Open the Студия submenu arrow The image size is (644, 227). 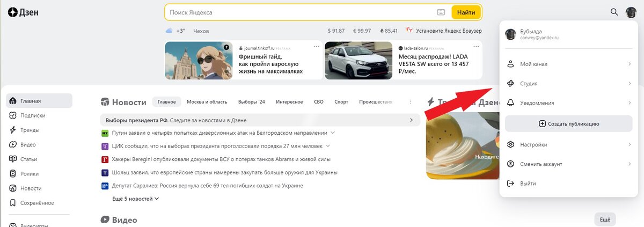pyautogui.click(x=630, y=83)
